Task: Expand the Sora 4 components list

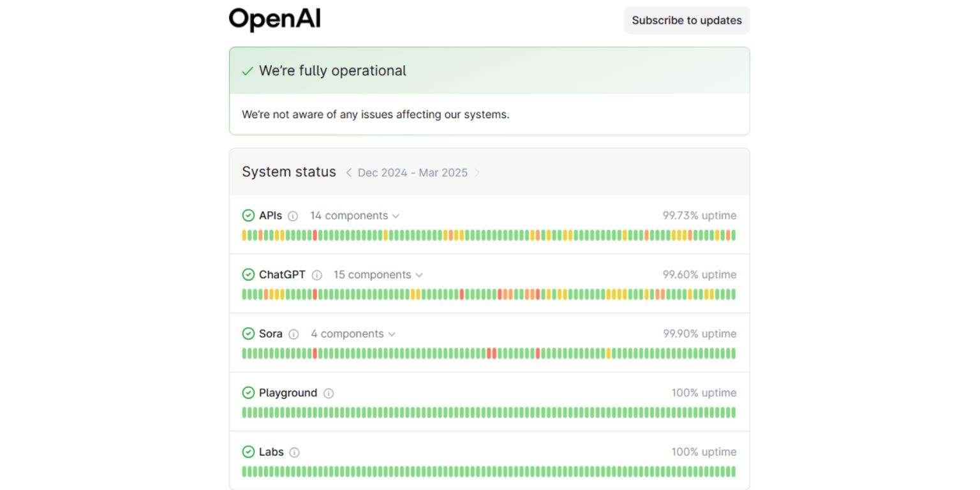Action: click(353, 334)
